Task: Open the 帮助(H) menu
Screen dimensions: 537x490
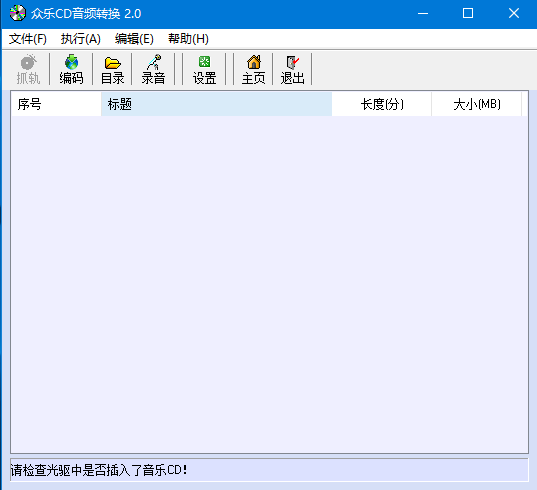Action: [188, 39]
